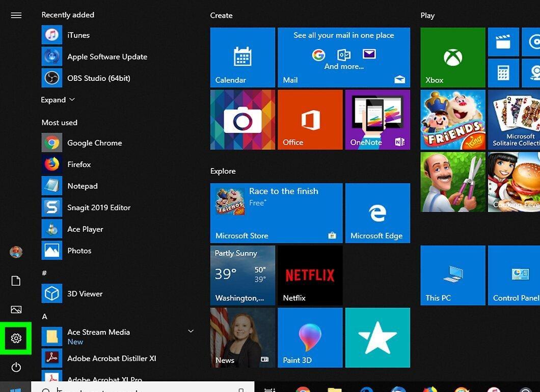Click the taskbar search box
The width and height of the screenshot is (540, 392).
point(143,387)
